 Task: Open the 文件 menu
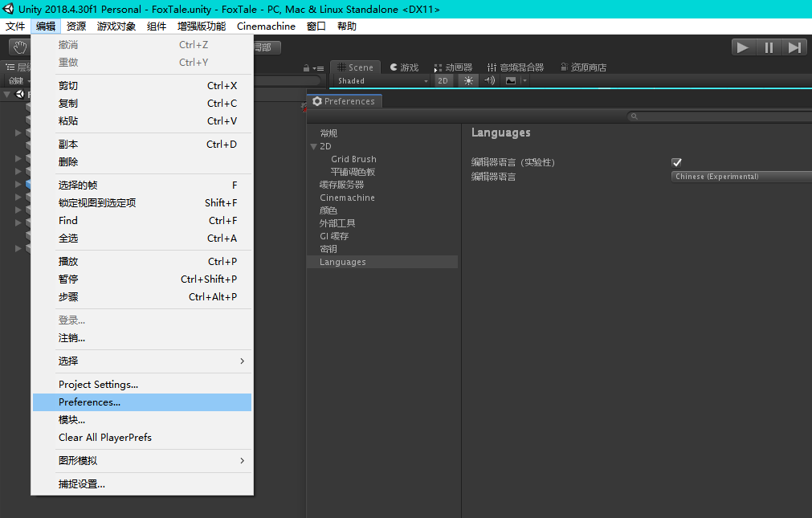(15, 27)
